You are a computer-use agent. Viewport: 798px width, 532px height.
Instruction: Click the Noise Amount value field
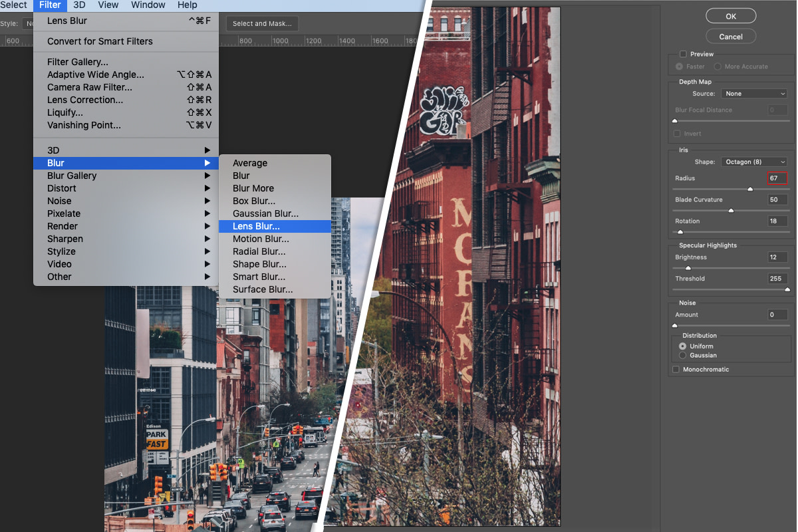777,315
